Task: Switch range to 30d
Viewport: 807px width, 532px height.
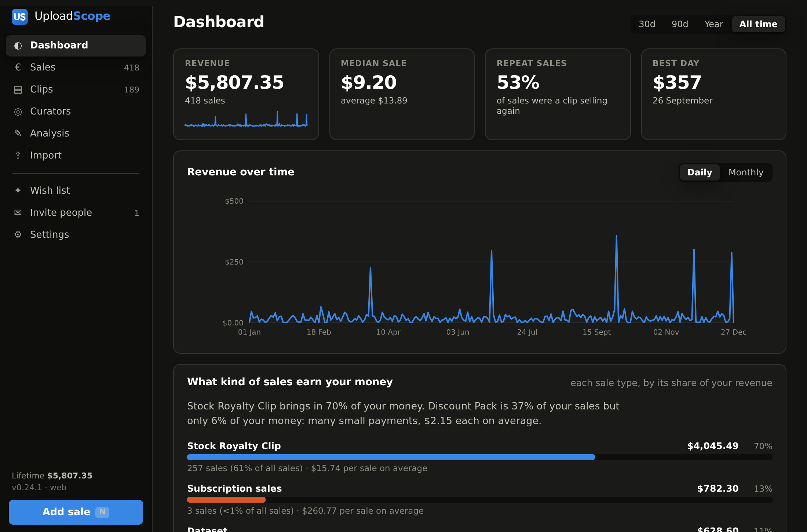Action: [647, 24]
